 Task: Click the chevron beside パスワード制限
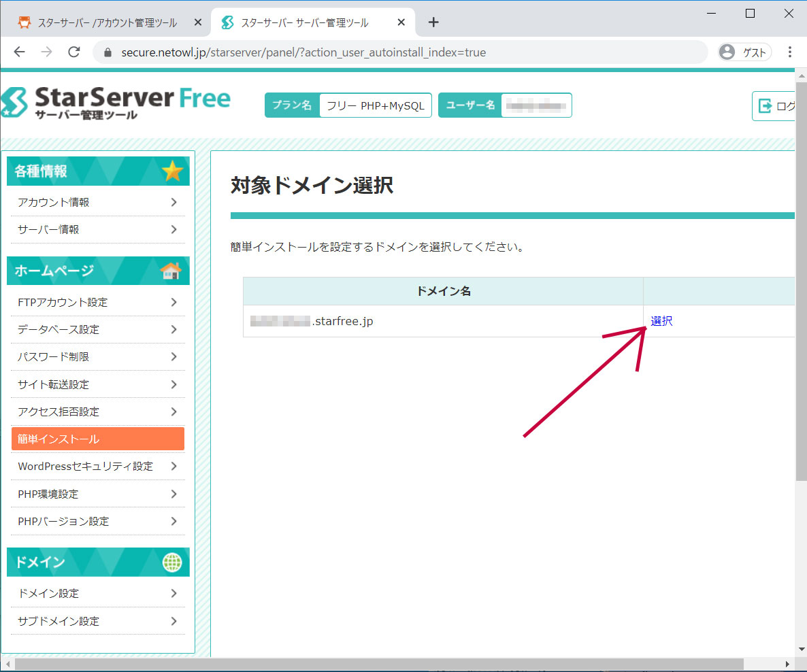[x=174, y=356]
